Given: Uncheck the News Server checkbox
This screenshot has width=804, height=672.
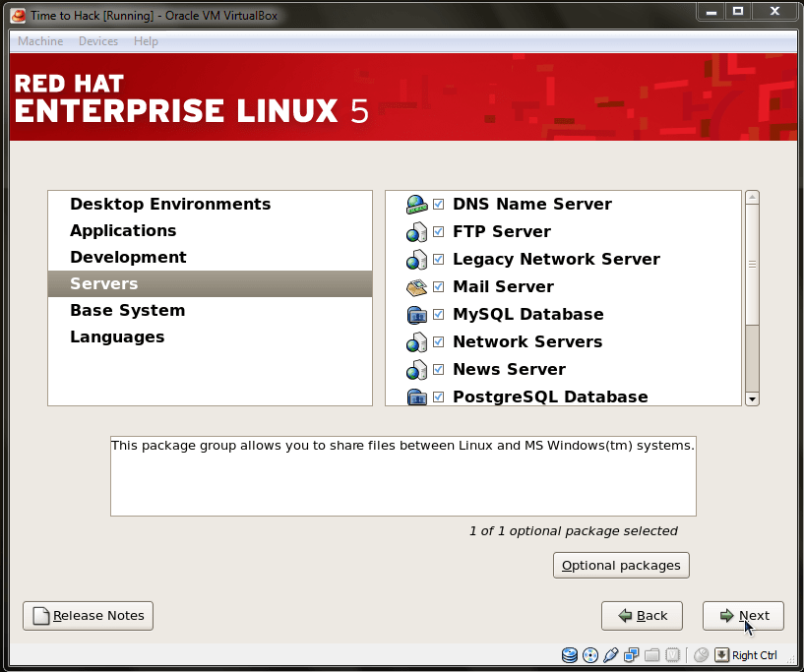Looking at the screenshot, I should click(438, 370).
